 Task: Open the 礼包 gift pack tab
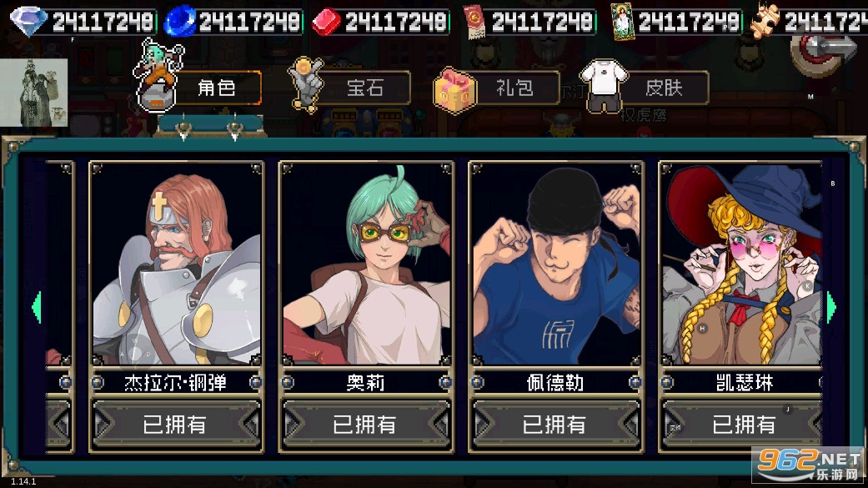tap(514, 88)
